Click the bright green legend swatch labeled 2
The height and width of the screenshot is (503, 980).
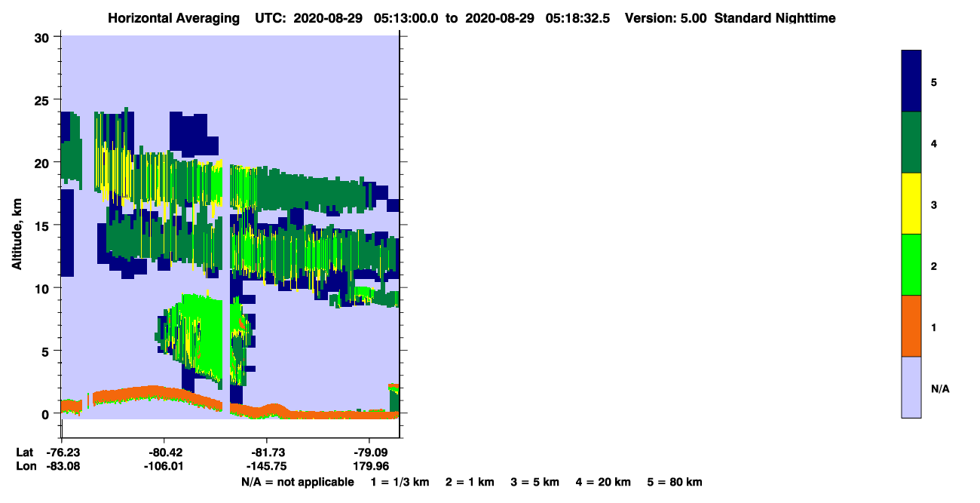911,265
